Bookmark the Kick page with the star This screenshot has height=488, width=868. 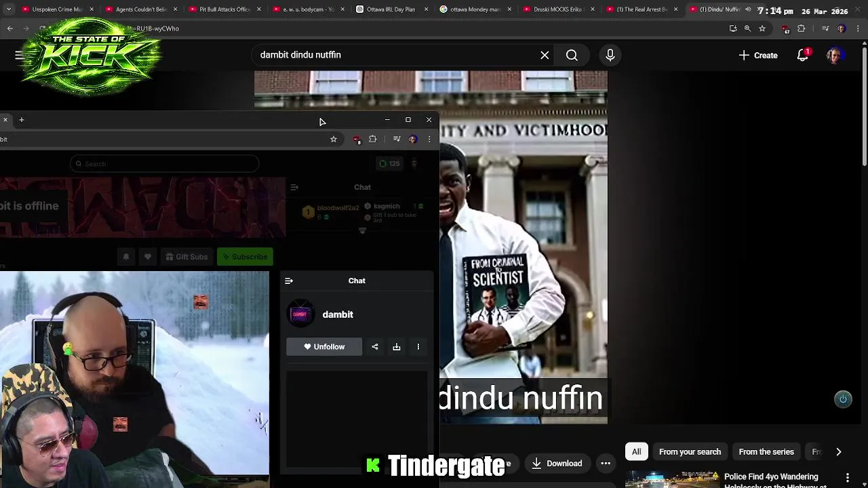coord(333,139)
